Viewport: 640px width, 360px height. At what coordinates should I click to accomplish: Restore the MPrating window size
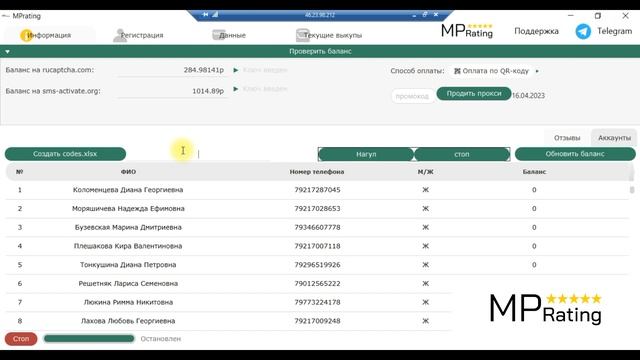point(598,16)
